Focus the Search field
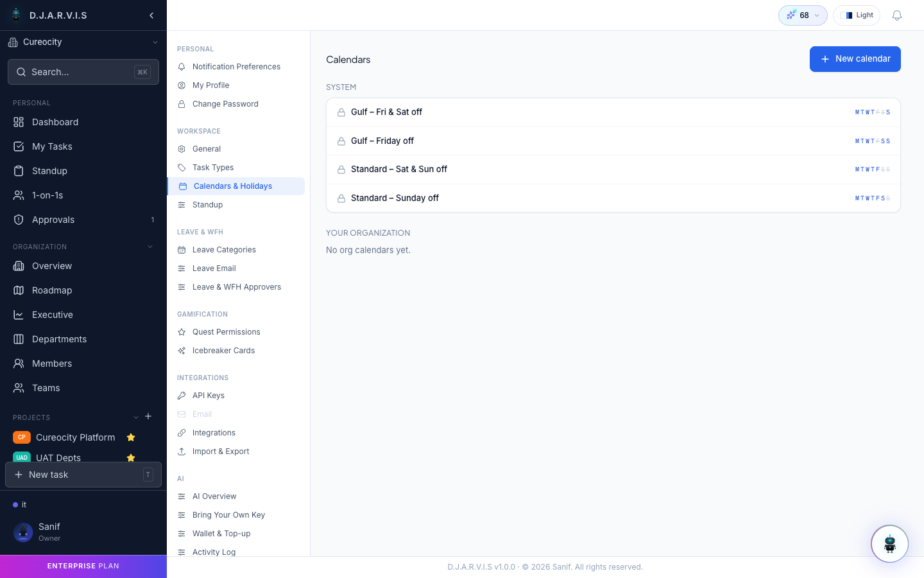The width and height of the screenshot is (924, 578). [83, 72]
